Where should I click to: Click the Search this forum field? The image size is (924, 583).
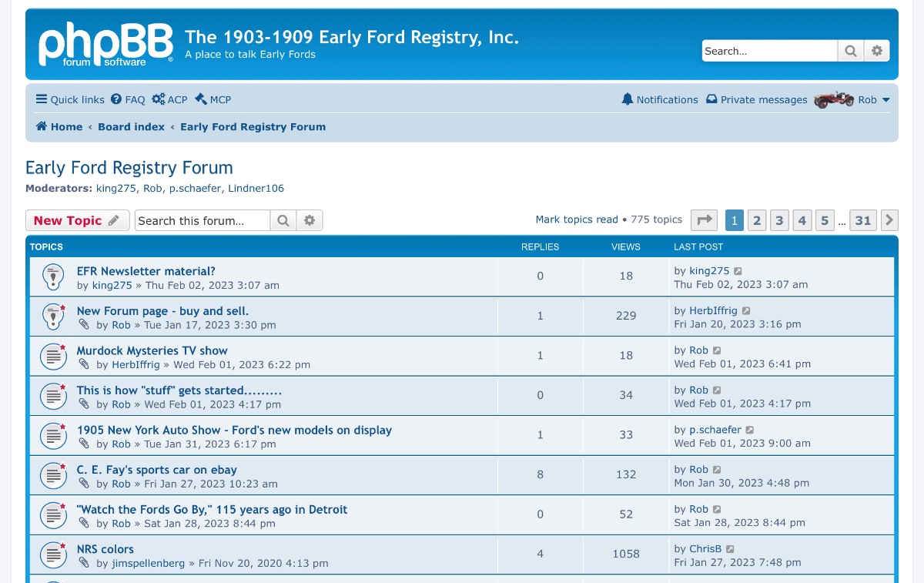(203, 221)
